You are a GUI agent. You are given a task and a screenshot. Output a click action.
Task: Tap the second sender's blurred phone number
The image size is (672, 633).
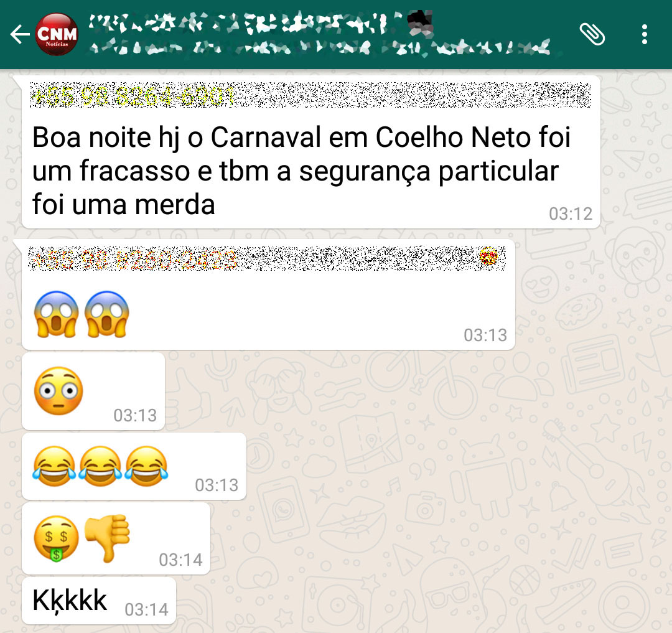pos(134,259)
